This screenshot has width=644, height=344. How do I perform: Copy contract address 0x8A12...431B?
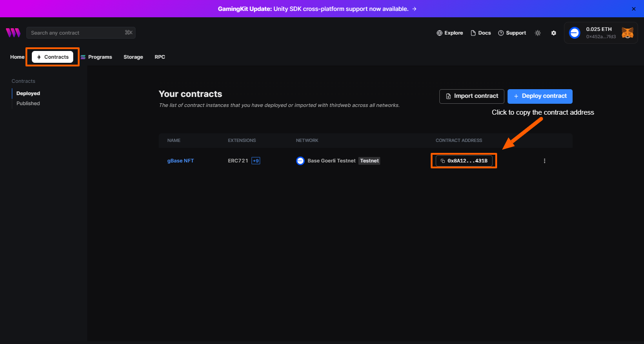(464, 161)
